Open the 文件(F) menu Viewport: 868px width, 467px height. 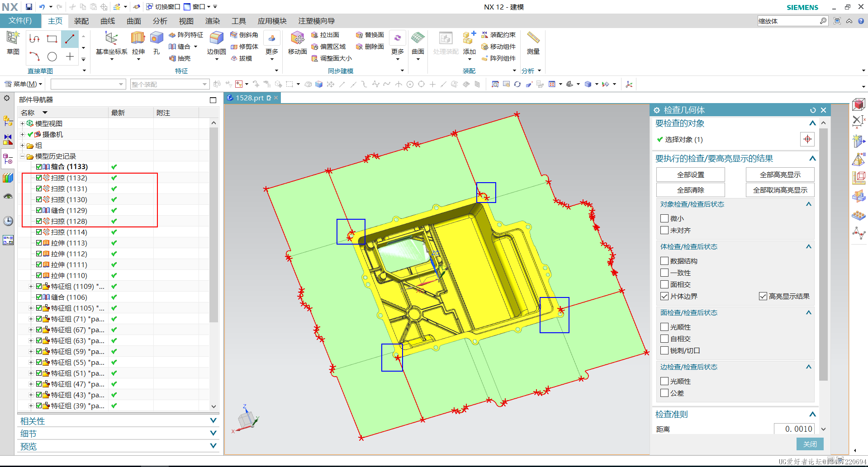click(20, 21)
